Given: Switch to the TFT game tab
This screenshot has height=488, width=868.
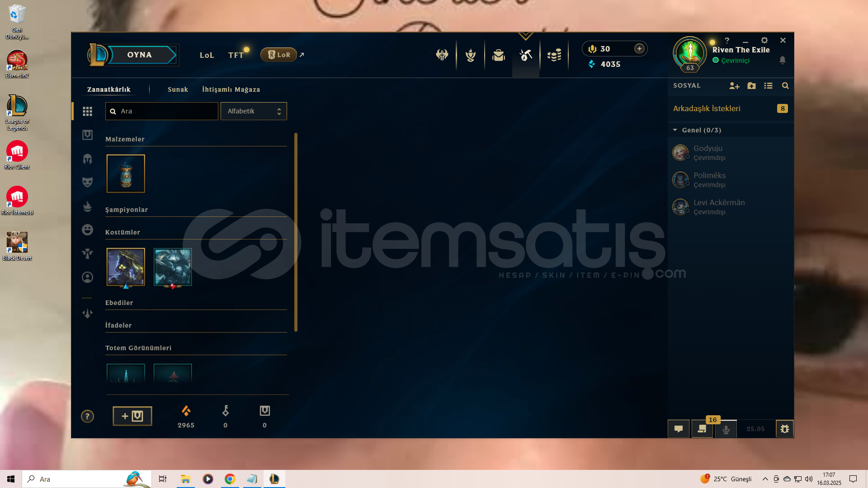Looking at the screenshot, I should pyautogui.click(x=236, y=55).
